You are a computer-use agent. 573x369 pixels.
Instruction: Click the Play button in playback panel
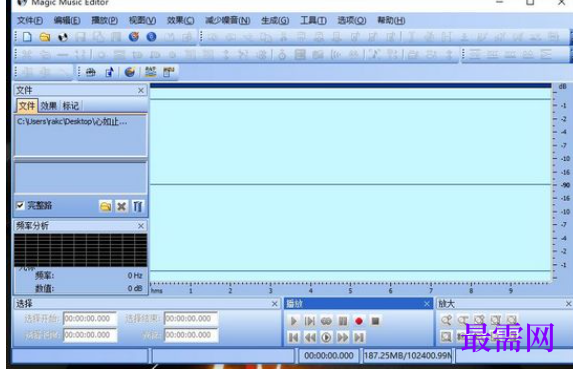tap(293, 321)
